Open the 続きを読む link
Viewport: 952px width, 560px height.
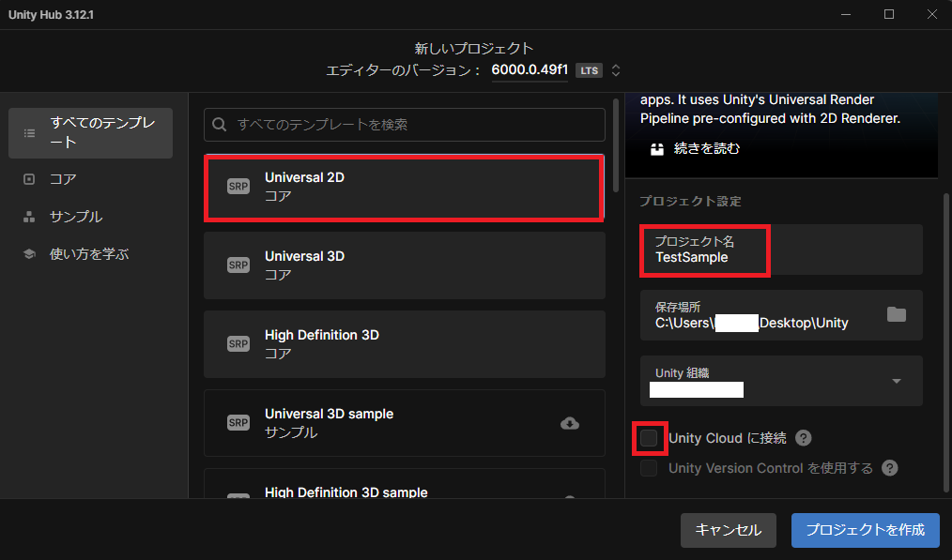(x=707, y=148)
